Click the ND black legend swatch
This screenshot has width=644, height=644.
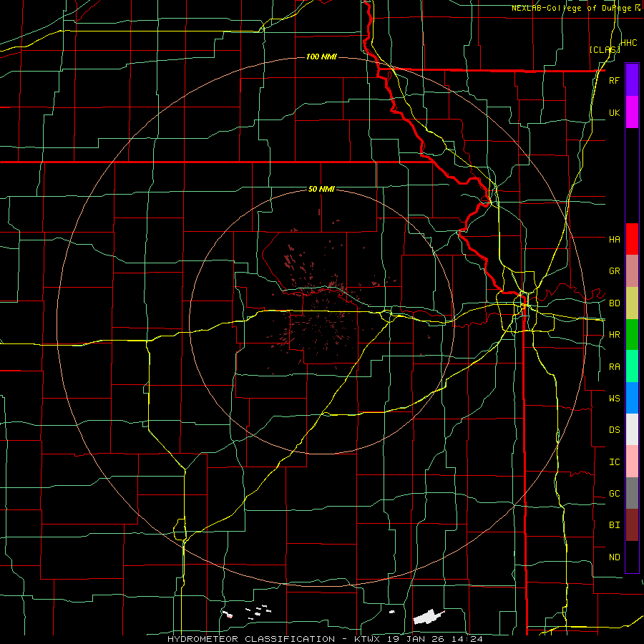click(x=632, y=557)
